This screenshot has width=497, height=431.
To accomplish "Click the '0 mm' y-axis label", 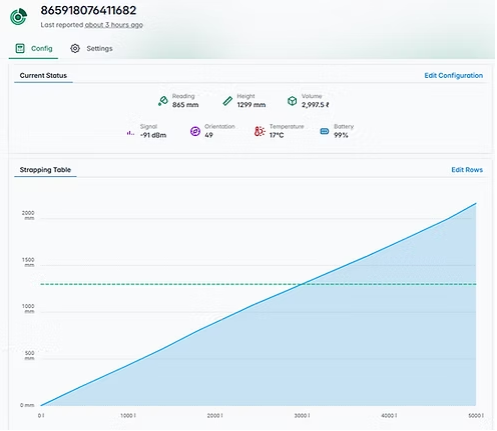I will pyautogui.click(x=27, y=405).
